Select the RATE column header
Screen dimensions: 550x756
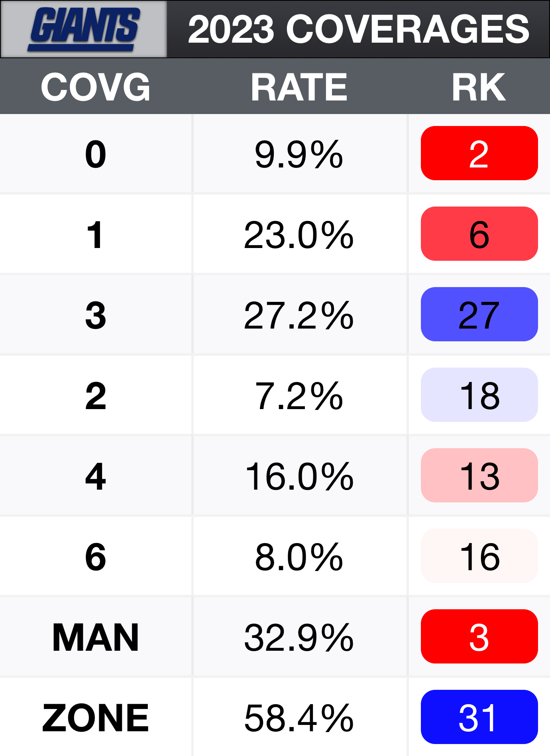[299, 87]
